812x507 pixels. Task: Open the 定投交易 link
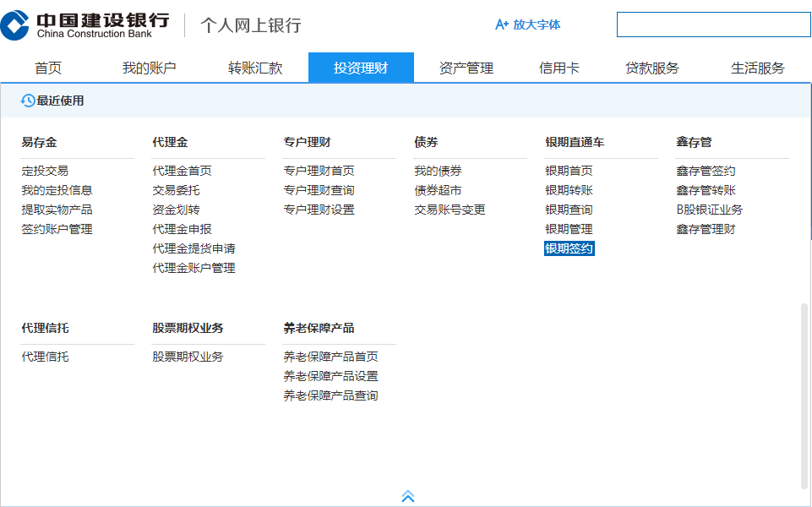click(x=45, y=171)
